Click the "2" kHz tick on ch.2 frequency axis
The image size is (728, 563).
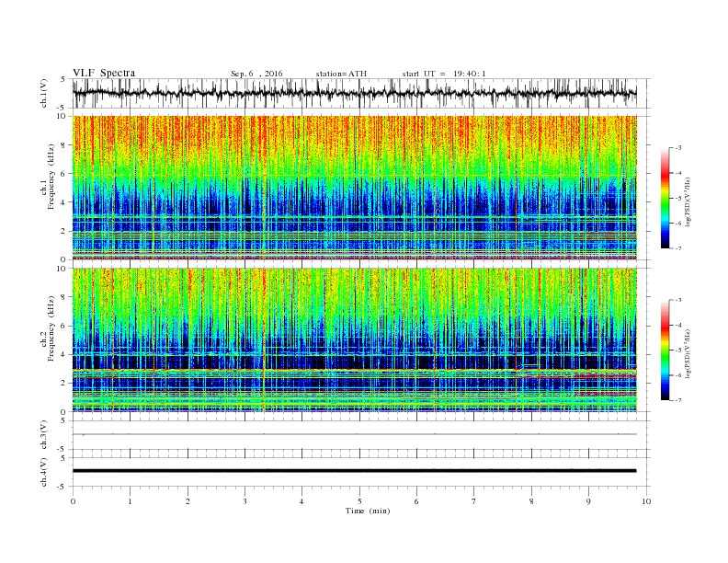64,384
